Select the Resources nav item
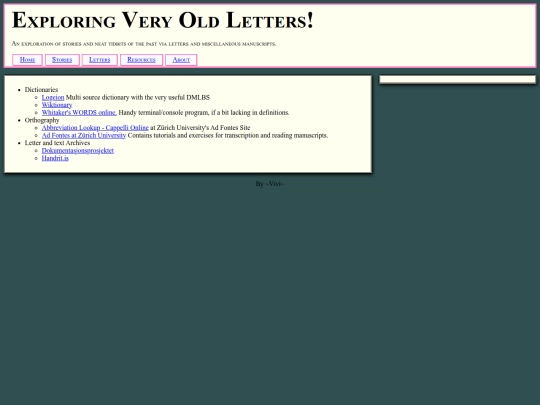The image size is (540, 405). [x=141, y=60]
